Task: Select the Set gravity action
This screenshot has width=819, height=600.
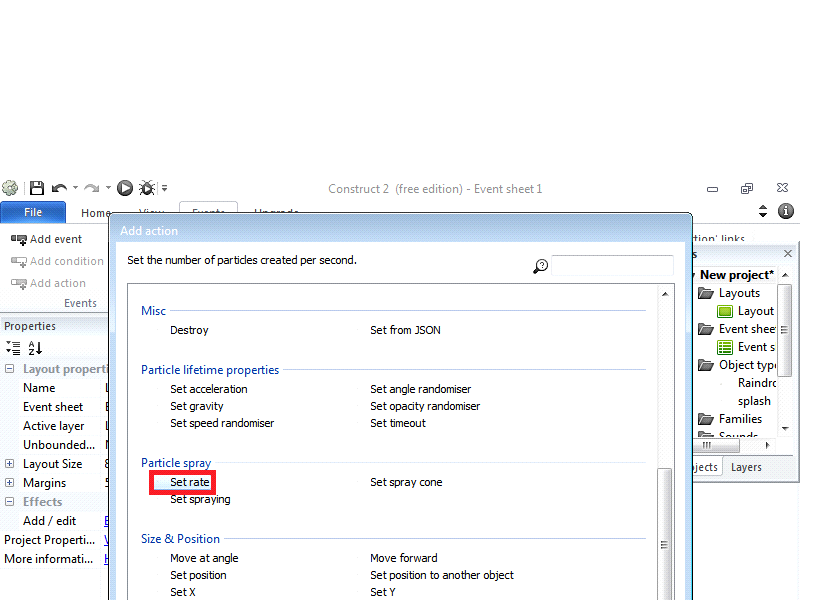Action: 196,406
